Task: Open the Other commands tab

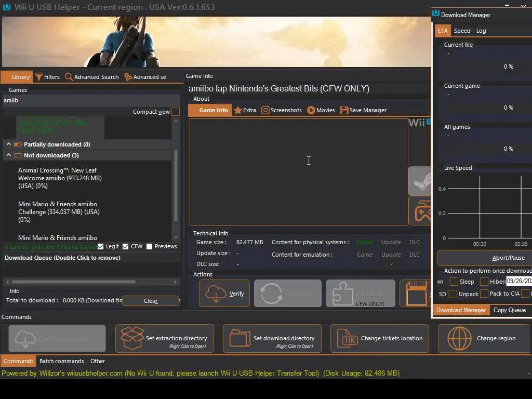Action: pyautogui.click(x=97, y=361)
